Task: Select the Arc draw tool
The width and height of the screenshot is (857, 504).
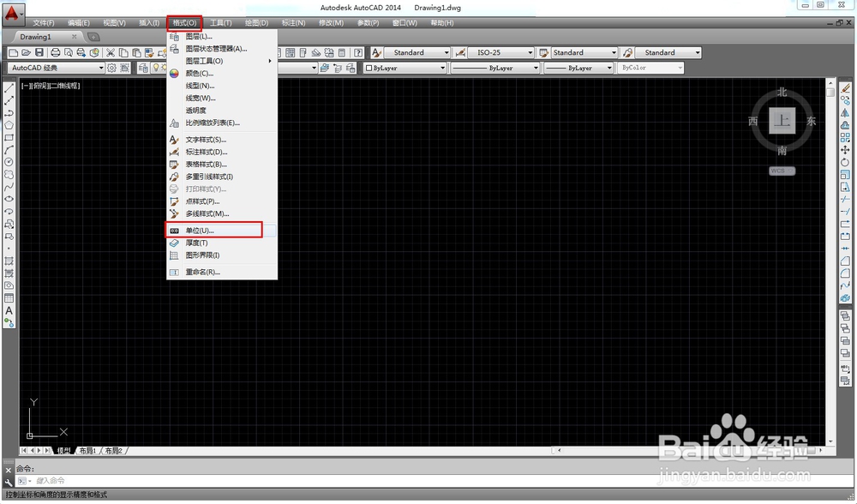Action: (9, 150)
